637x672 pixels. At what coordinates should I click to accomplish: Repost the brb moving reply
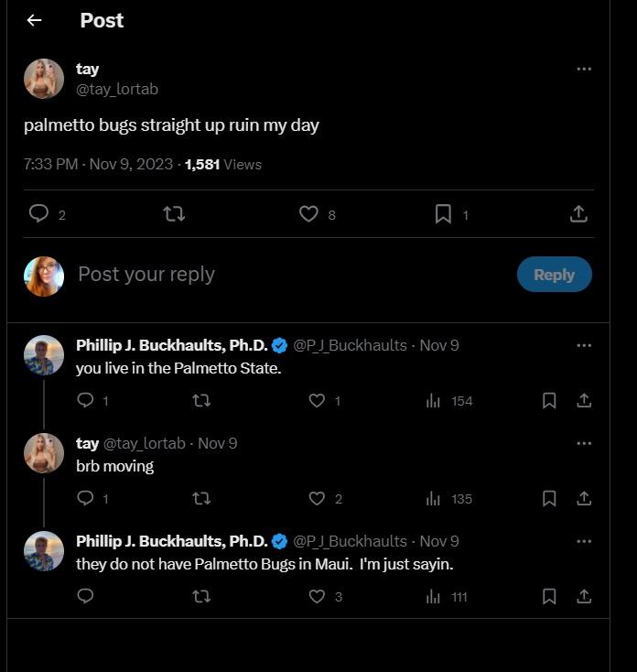201,498
